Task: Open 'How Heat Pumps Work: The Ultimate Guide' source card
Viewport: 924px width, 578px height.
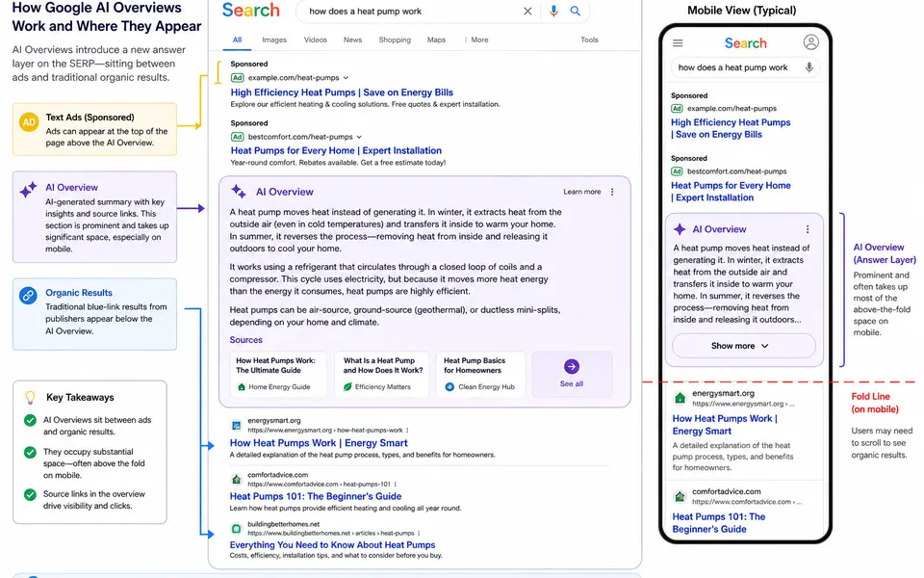Action: (277, 375)
